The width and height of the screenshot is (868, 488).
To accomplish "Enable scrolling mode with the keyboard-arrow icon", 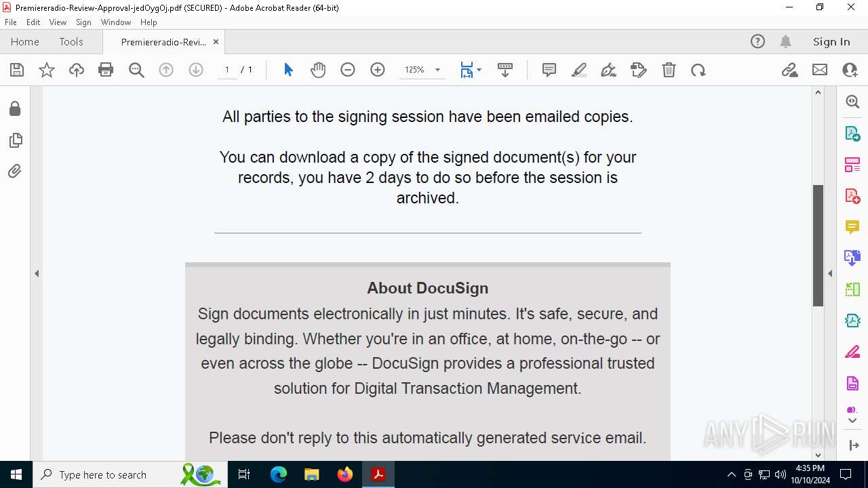I will (505, 70).
